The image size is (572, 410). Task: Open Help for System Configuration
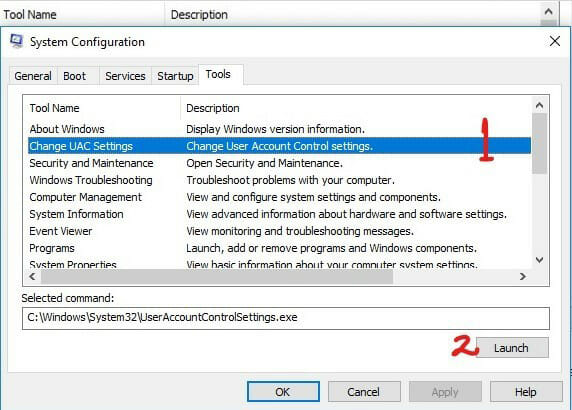point(526,392)
